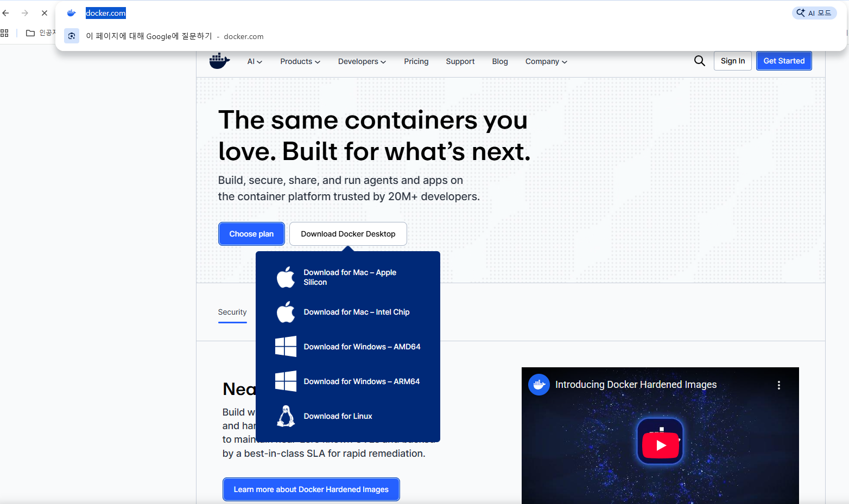This screenshot has height=504, width=849.
Task: Click the Sign In button
Action: click(733, 61)
